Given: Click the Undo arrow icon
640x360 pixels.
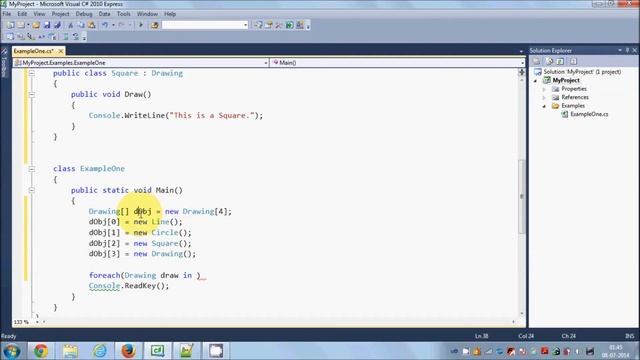Looking at the screenshot, I should (105, 25).
